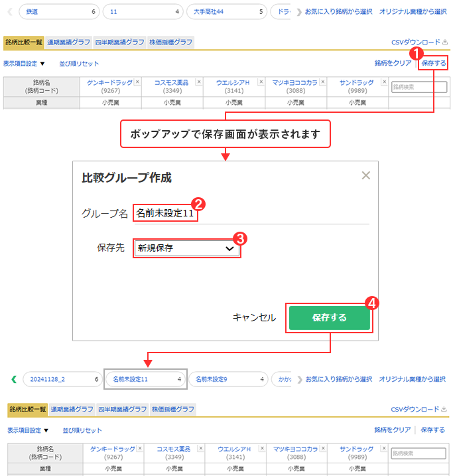Remove サンドラッグ column in upper comparison table
The width and height of the screenshot is (451, 476).
pyautogui.click(x=384, y=82)
